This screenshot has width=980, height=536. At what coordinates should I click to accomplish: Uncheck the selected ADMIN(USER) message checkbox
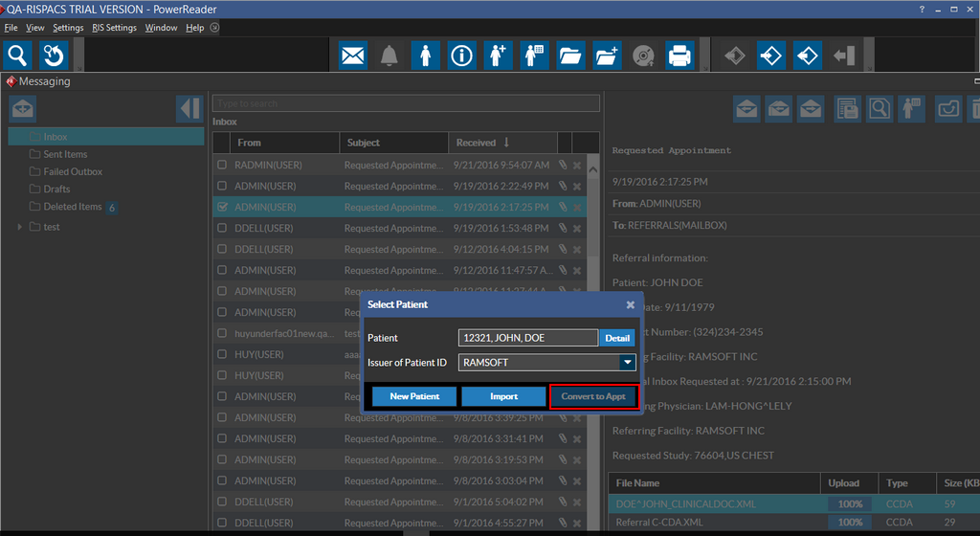pyautogui.click(x=222, y=207)
